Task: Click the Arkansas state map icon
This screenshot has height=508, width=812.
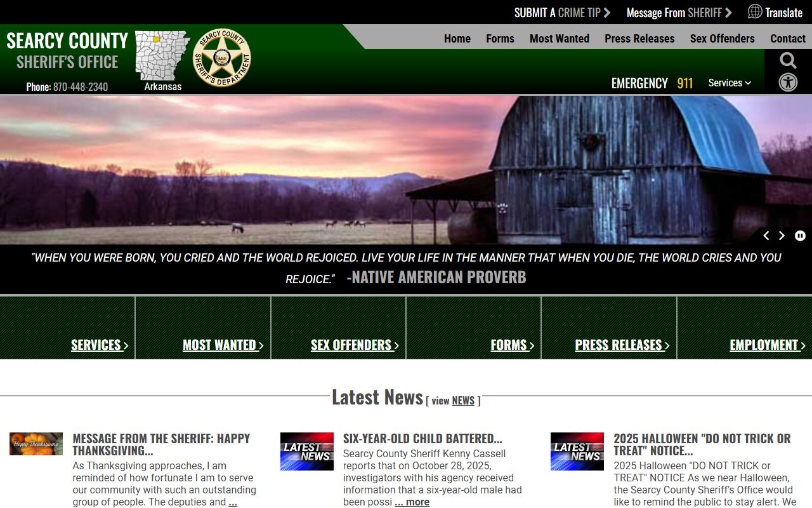Action: click(x=162, y=56)
